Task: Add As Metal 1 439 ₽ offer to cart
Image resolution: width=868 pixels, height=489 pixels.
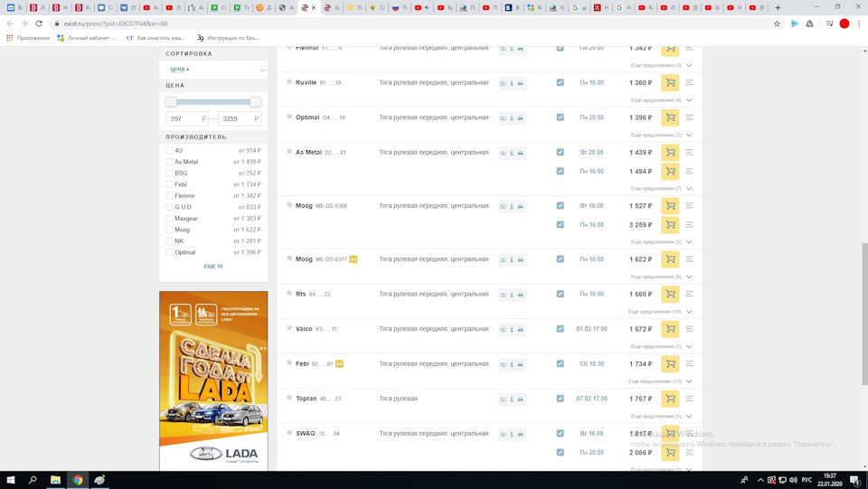Action: [x=670, y=153]
